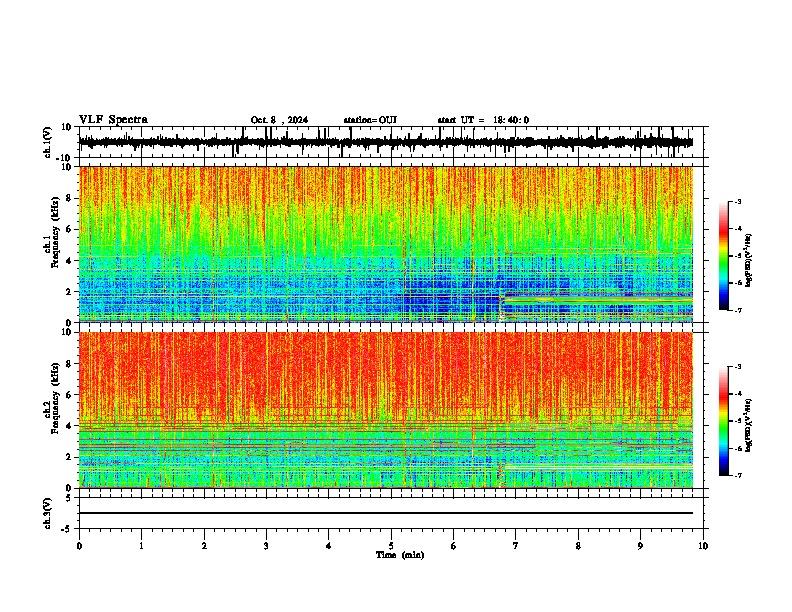This screenshot has width=792, height=612.
Task: Click the "4" tick on the time axis
Action: click(329, 546)
